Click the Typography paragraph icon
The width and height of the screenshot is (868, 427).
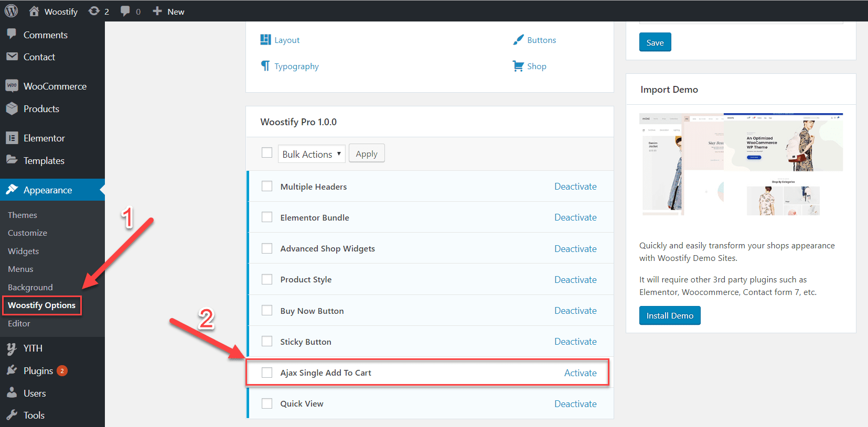265,65
